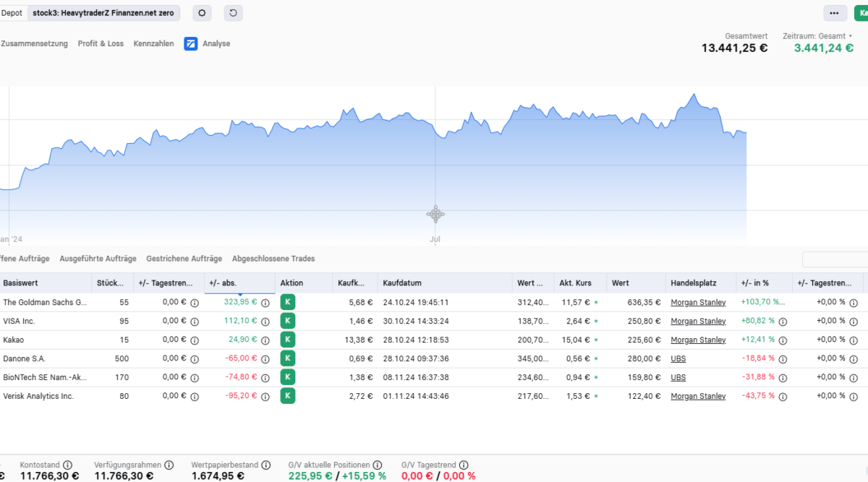
Task: Switch to Gestrichene Aufträge tab
Action: [x=184, y=259]
